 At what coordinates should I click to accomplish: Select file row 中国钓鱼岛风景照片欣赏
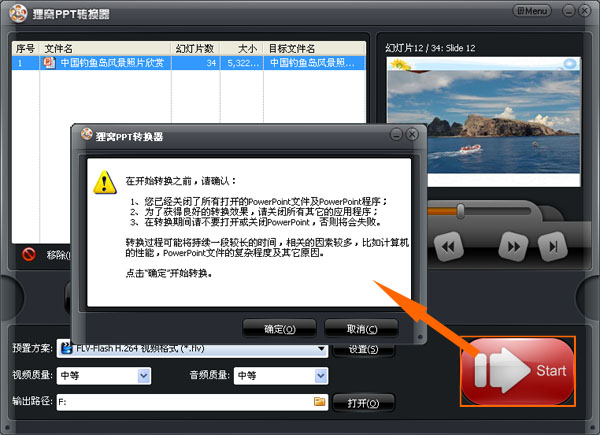coord(189,63)
